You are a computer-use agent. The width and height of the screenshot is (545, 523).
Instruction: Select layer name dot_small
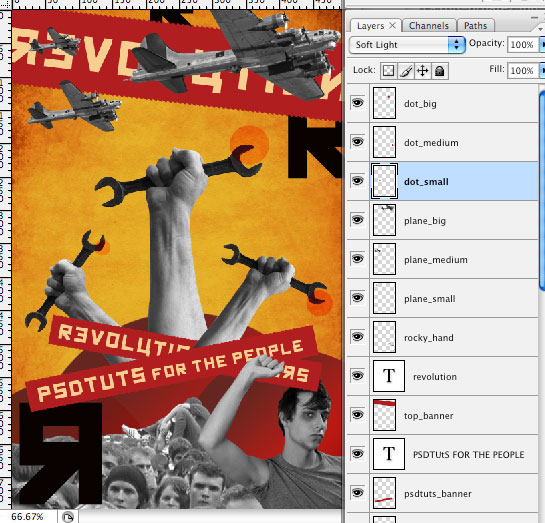(x=426, y=182)
